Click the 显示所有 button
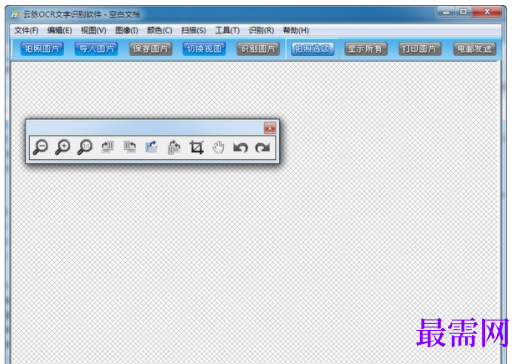The width and height of the screenshot is (528, 364). (x=366, y=49)
